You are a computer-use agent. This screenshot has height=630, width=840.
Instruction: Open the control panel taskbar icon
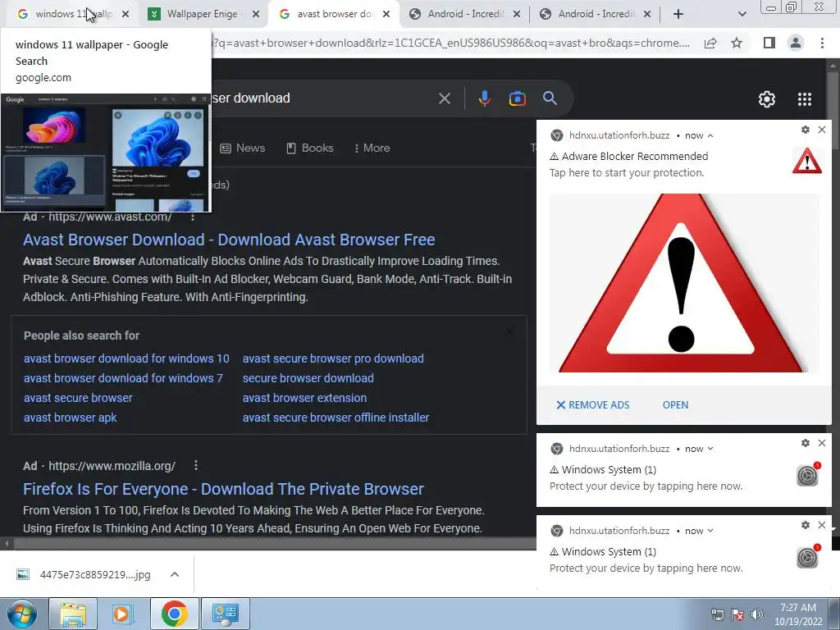pyautogui.click(x=225, y=614)
